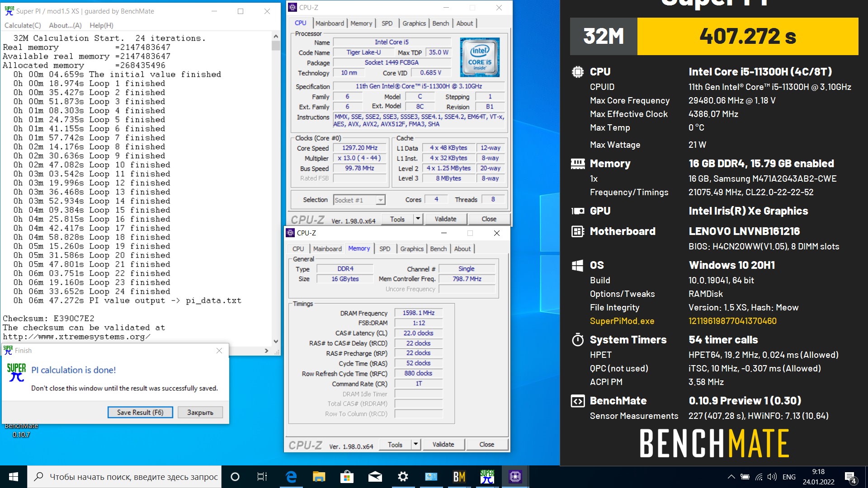Click Tools button in top CPU-Z
Image resolution: width=868 pixels, height=488 pixels.
tap(397, 219)
